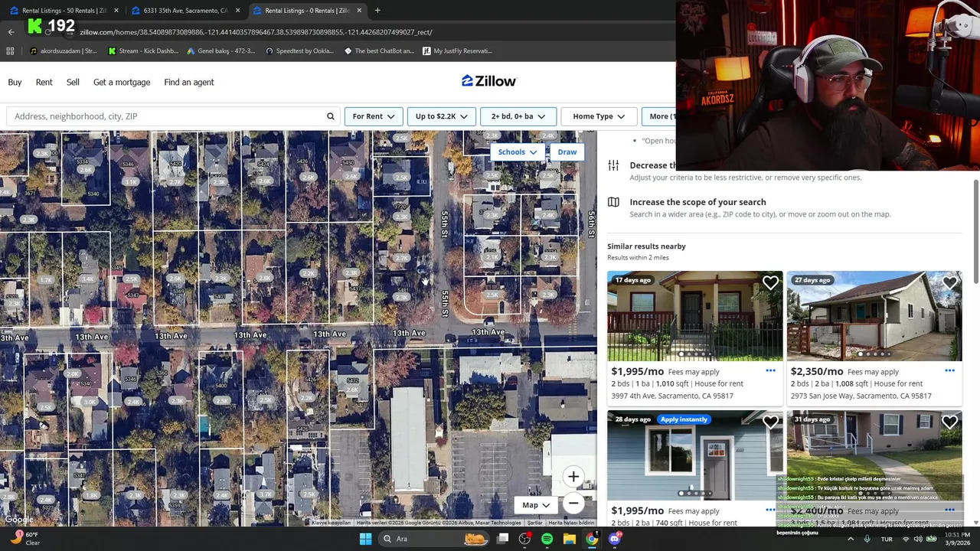Open the Home Type dropdown

pos(598,116)
